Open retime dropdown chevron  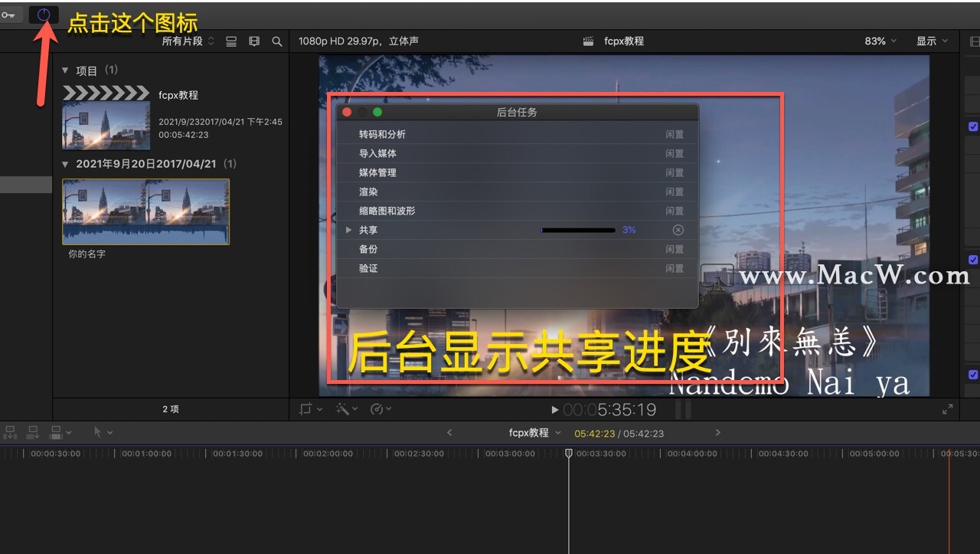pos(389,409)
